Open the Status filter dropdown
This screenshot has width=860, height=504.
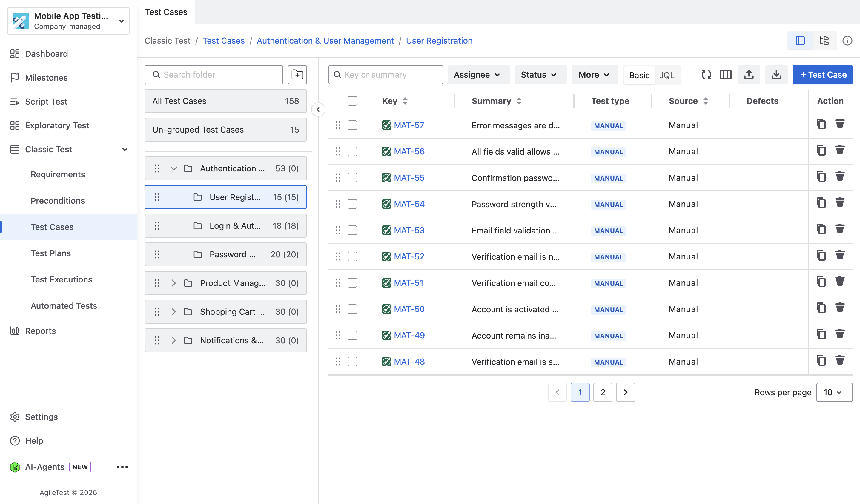click(540, 74)
